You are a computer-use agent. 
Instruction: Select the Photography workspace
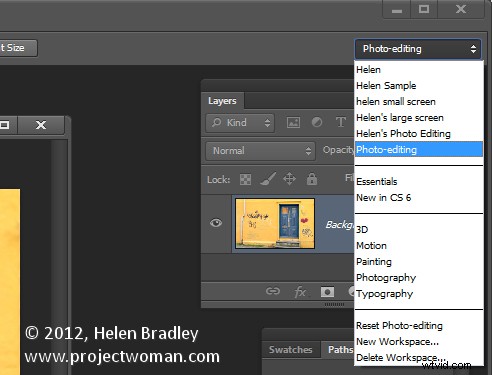coord(419,277)
